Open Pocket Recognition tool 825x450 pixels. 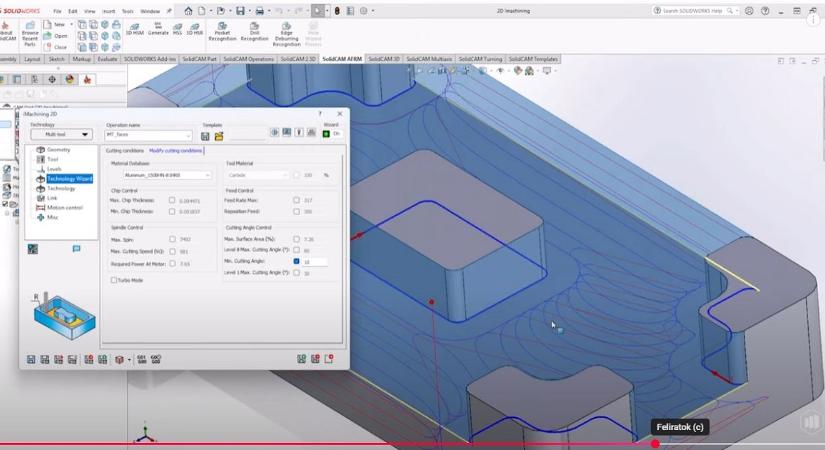click(x=222, y=32)
